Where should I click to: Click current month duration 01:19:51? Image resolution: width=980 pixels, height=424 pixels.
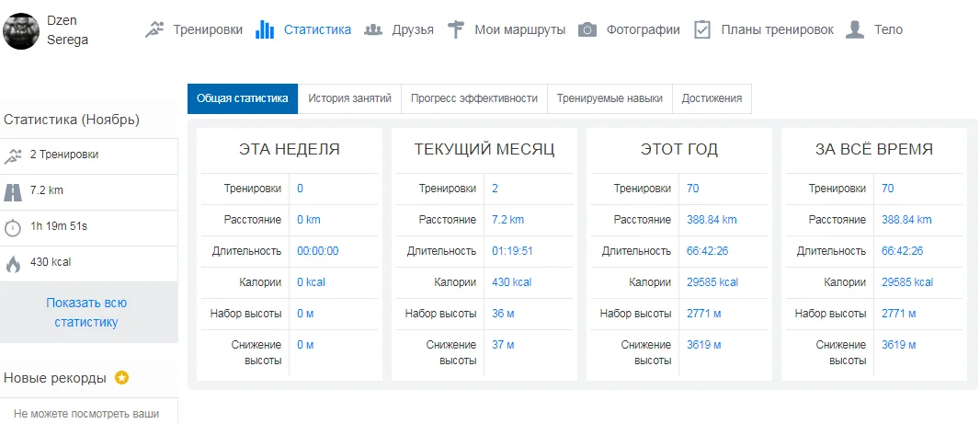click(512, 251)
